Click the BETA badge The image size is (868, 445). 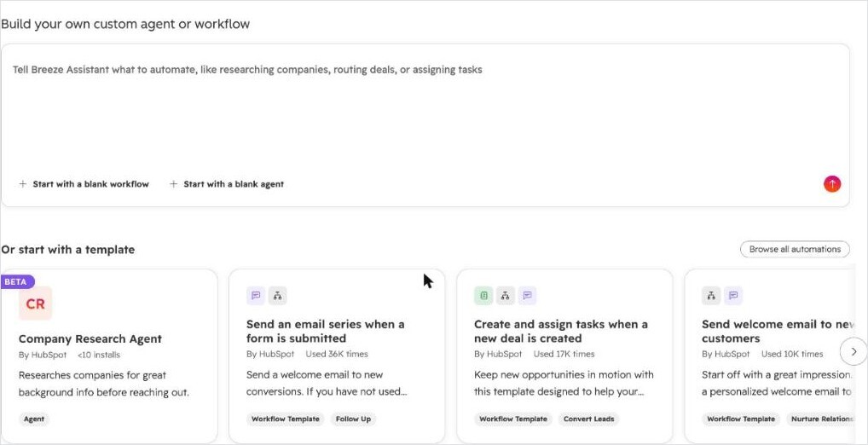(16, 281)
